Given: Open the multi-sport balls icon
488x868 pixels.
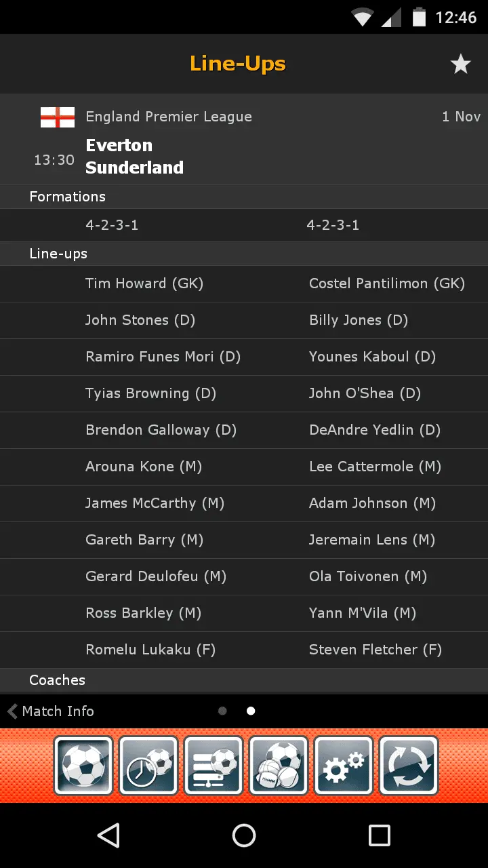Looking at the screenshot, I should tap(279, 766).
